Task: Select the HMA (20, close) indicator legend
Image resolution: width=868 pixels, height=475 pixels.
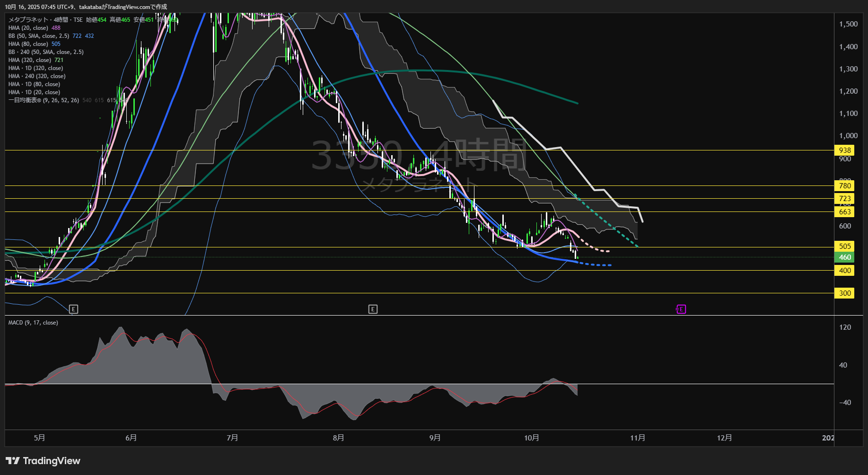Action: point(28,28)
